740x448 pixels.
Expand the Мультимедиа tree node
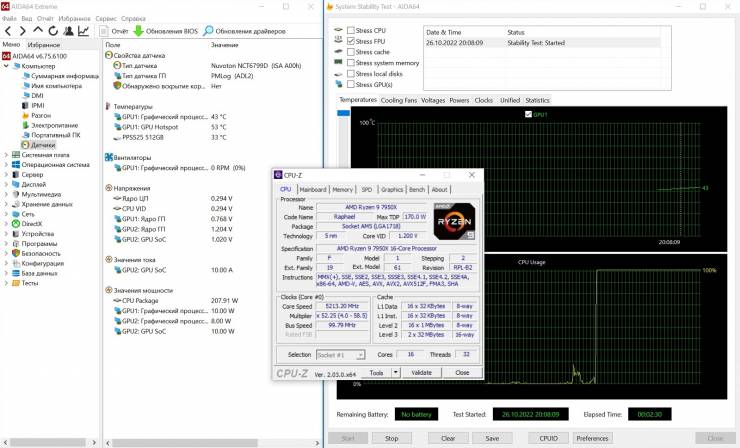coord(6,194)
